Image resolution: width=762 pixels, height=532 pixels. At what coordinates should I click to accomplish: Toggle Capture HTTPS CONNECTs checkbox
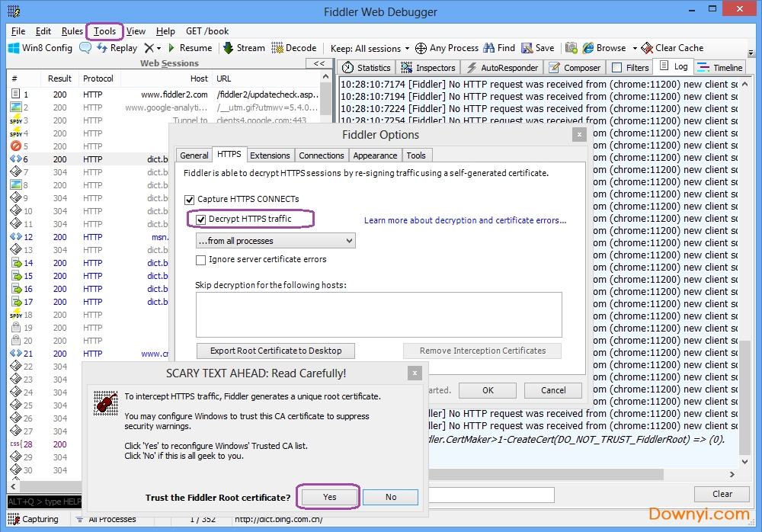tap(190, 200)
